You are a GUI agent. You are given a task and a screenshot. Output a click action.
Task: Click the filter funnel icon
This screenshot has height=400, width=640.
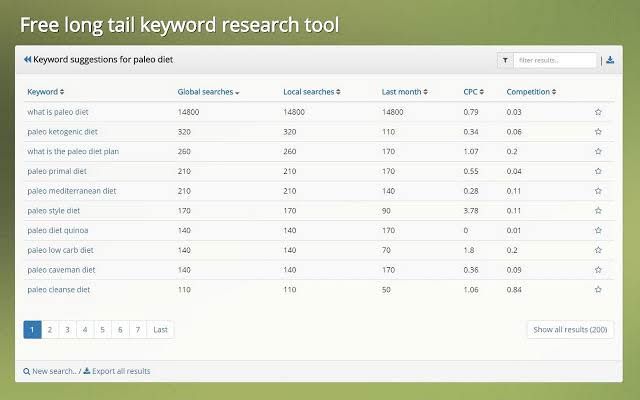[505, 60]
